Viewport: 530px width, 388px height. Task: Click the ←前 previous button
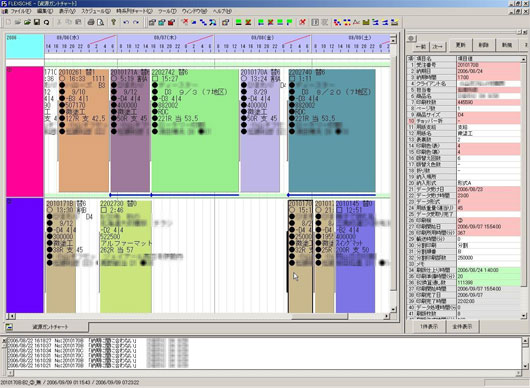[x=421, y=46]
